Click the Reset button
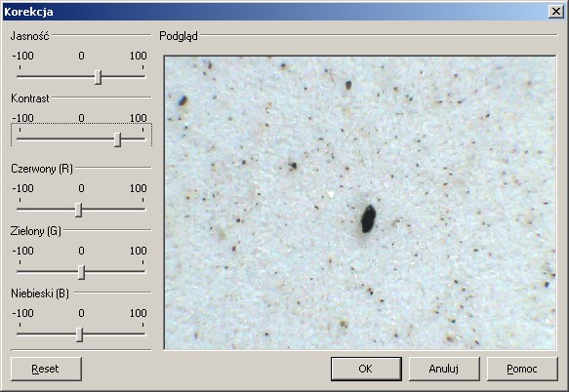 (46, 369)
